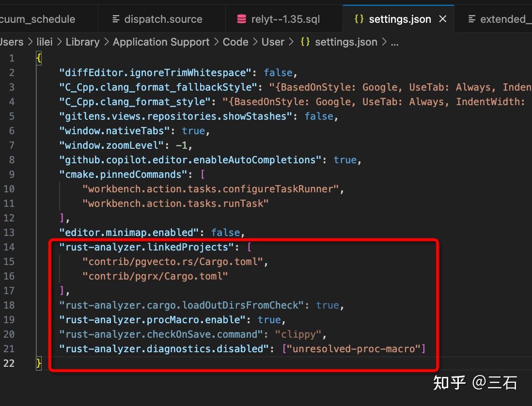Click lilei in the breadcrumb path
Image resolution: width=532 pixels, height=406 pixels.
(x=44, y=42)
